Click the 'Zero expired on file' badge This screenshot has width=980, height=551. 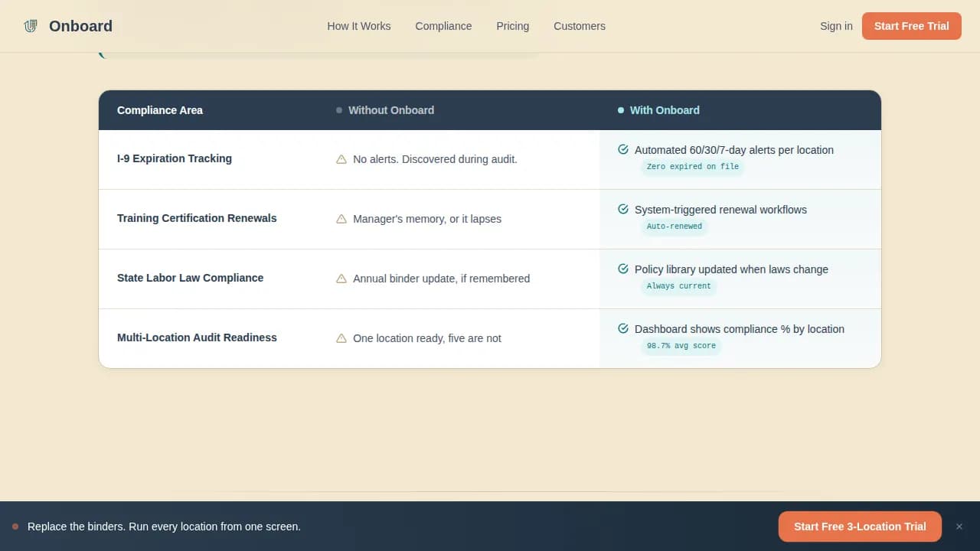(x=692, y=167)
